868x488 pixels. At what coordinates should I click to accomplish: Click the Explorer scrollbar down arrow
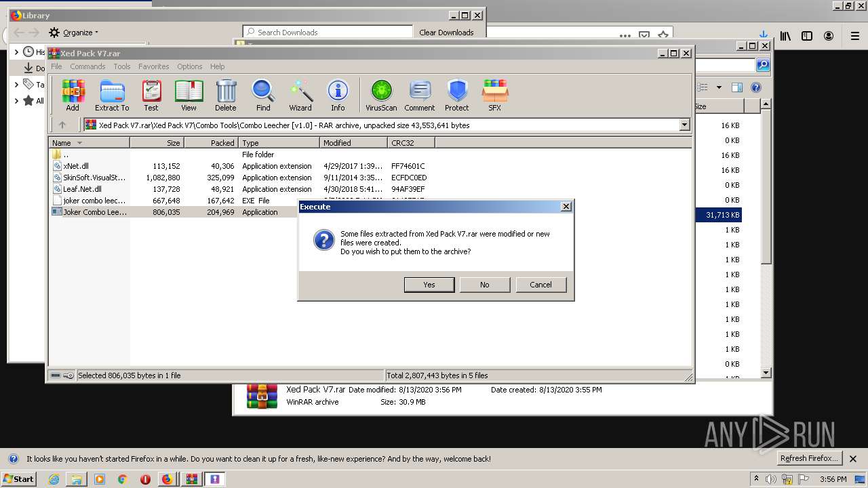766,372
